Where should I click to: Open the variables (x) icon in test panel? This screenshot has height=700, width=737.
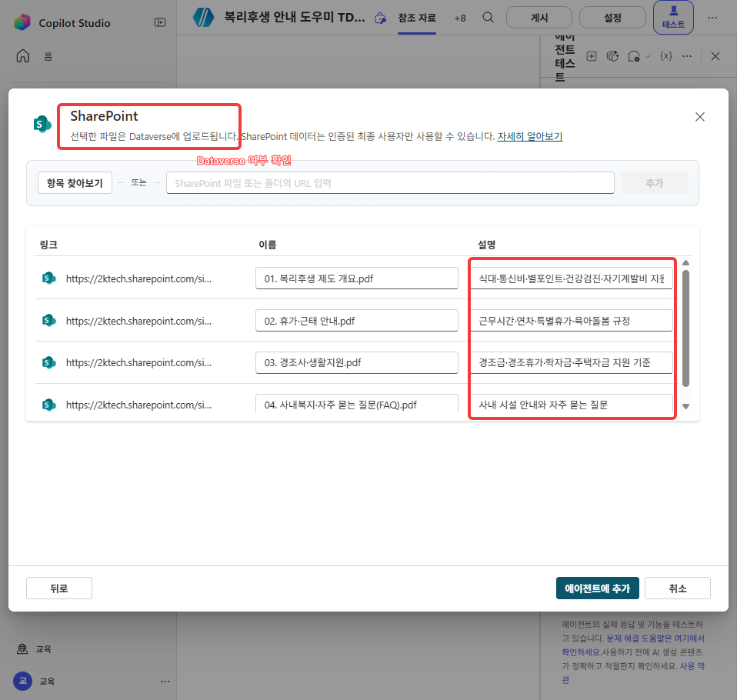pyautogui.click(x=665, y=56)
